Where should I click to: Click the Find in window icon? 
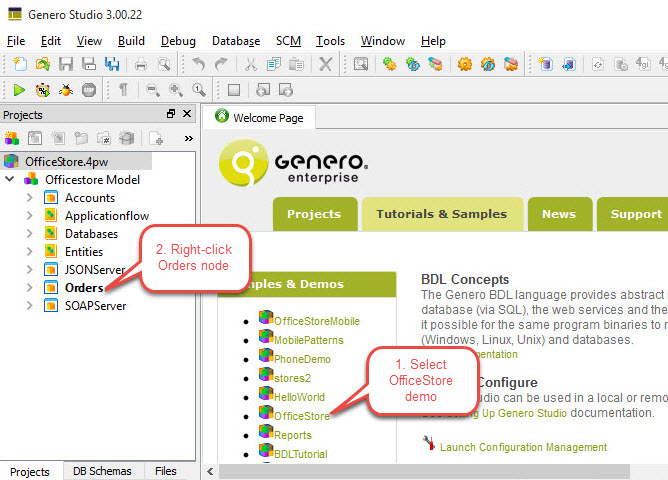click(361, 64)
